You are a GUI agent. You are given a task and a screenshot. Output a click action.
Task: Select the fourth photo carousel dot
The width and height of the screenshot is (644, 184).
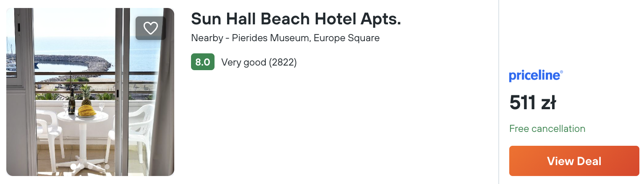point(99,167)
